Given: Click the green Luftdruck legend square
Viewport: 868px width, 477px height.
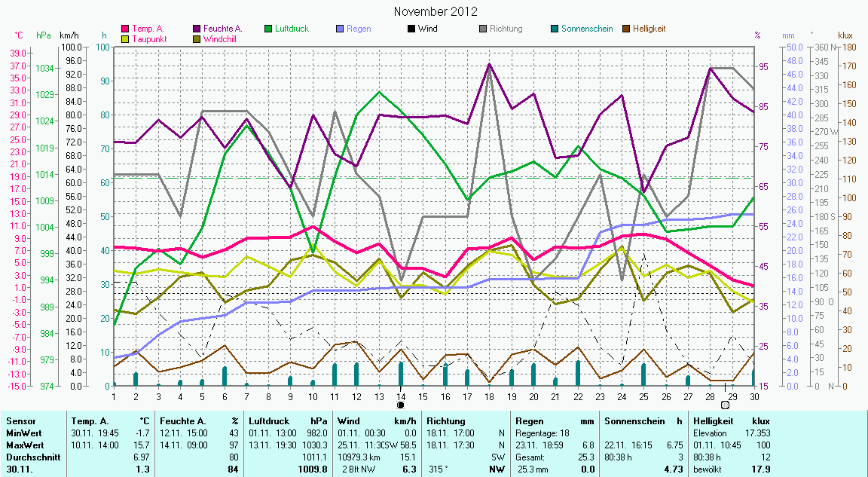Looking at the screenshot, I should click(x=268, y=29).
